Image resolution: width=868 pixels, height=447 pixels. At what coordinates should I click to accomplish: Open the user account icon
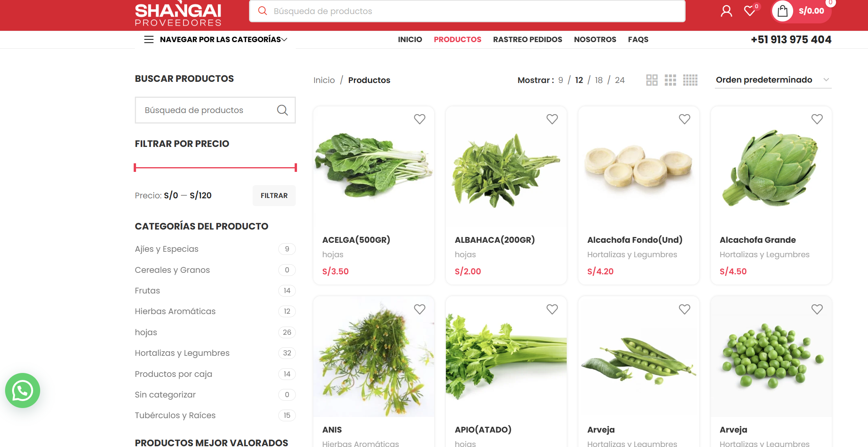[726, 11]
